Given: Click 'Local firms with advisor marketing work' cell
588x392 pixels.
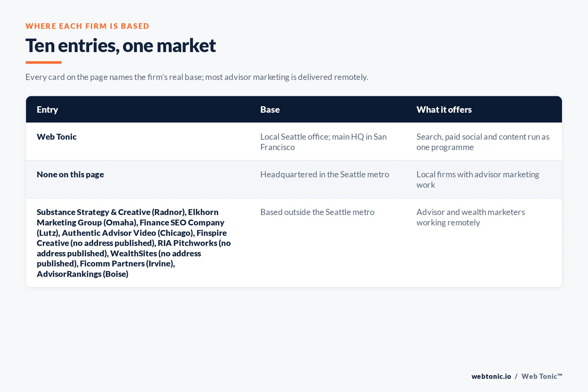Looking at the screenshot, I should [478, 180].
